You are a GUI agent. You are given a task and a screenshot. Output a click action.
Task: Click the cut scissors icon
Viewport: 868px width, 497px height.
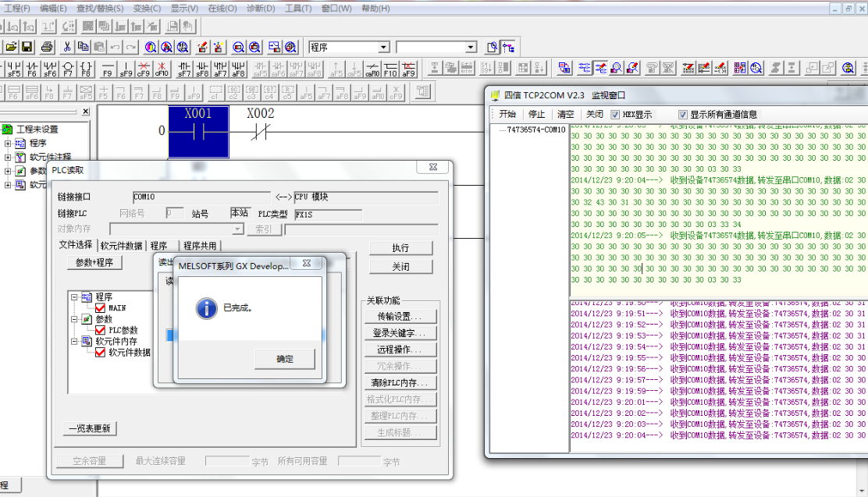[x=67, y=48]
